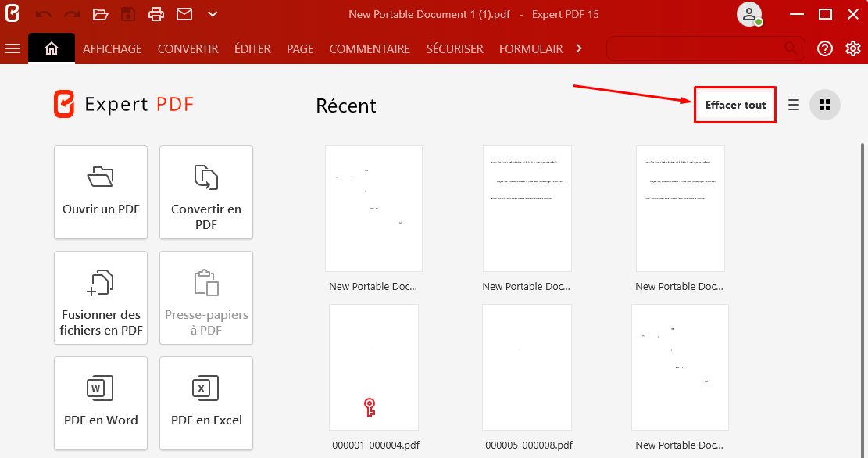
Task: Open the 000005-000008.pdf thumbnail
Action: 527,367
